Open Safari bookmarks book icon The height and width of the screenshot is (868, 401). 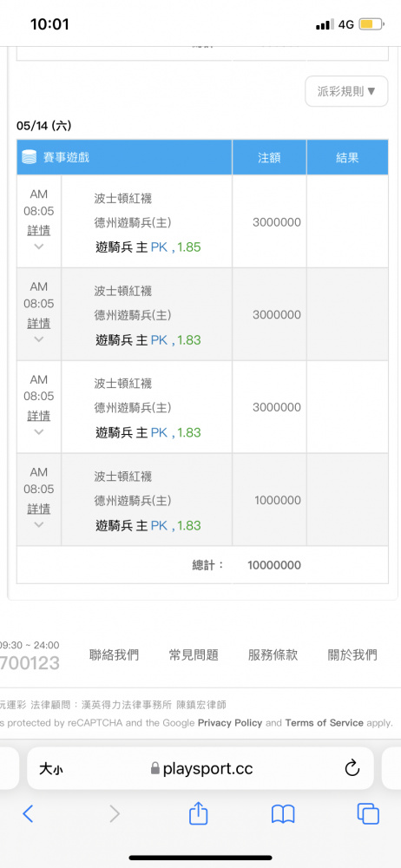pyautogui.click(x=282, y=814)
